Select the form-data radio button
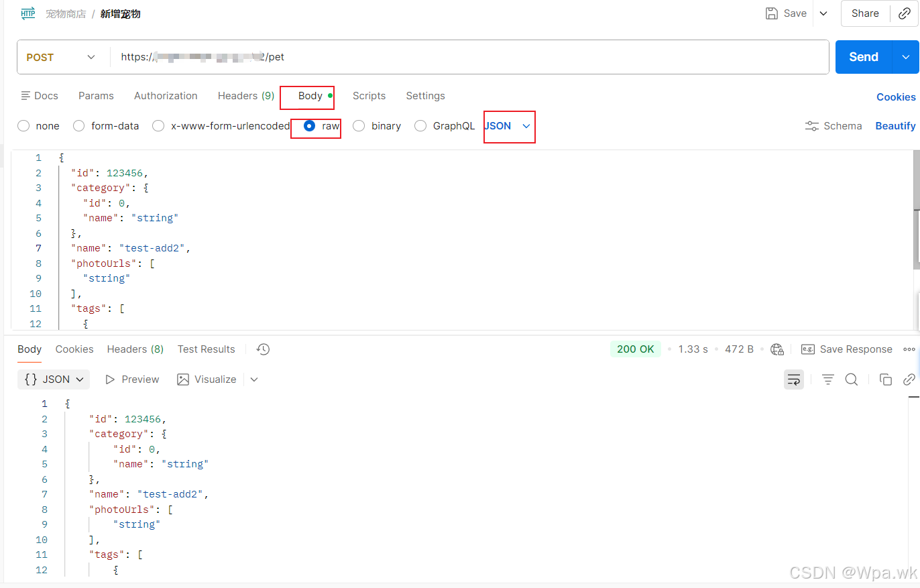 point(78,125)
